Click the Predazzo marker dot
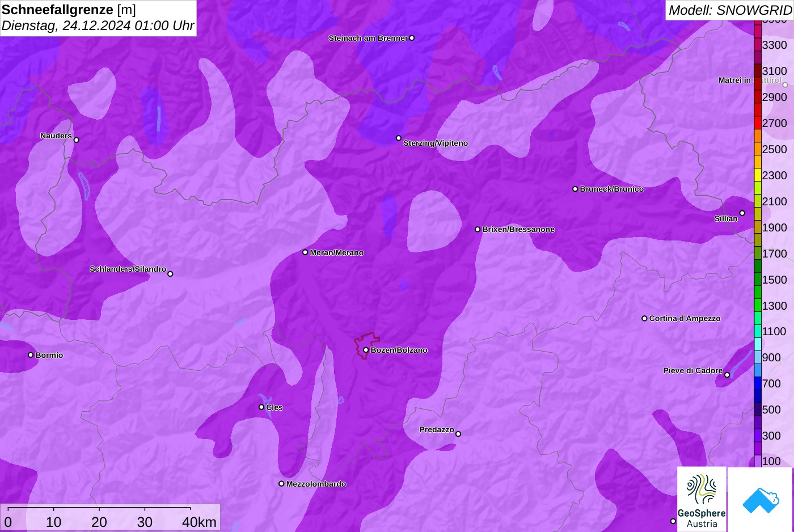794x532 pixels. click(458, 434)
